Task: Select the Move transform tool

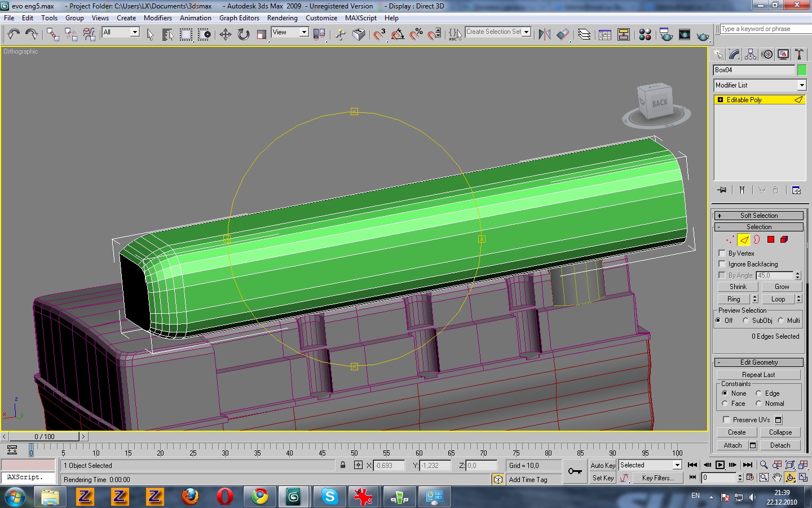Action: tap(225, 35)
